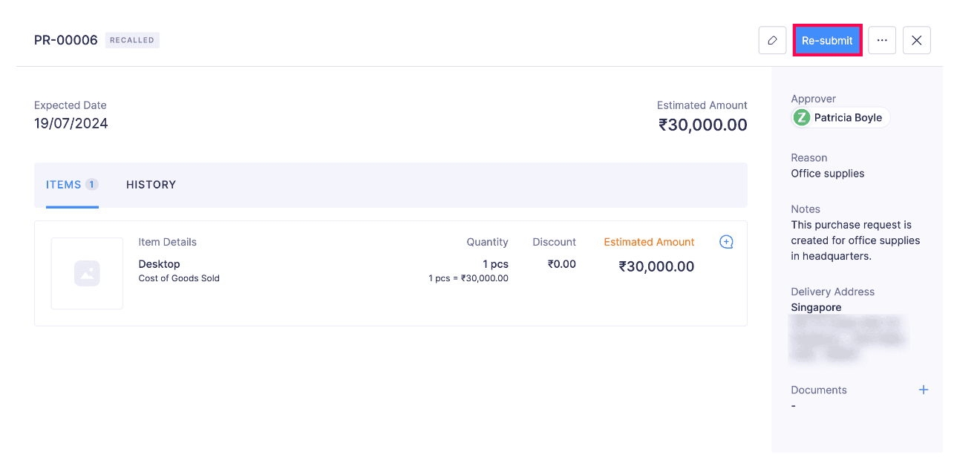Click the Office supplies reason text
980x466 pixels.
[828, 174]
